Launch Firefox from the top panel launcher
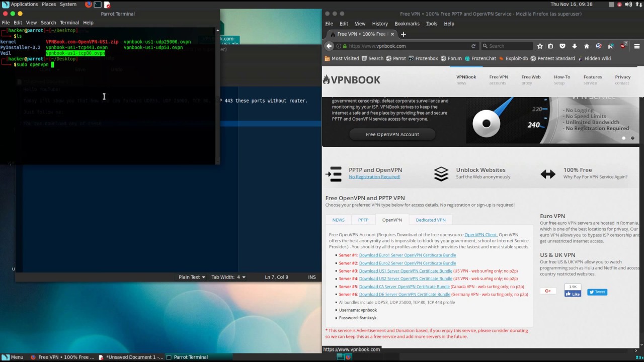The image size is (644, 362). (x=89, y=4)
